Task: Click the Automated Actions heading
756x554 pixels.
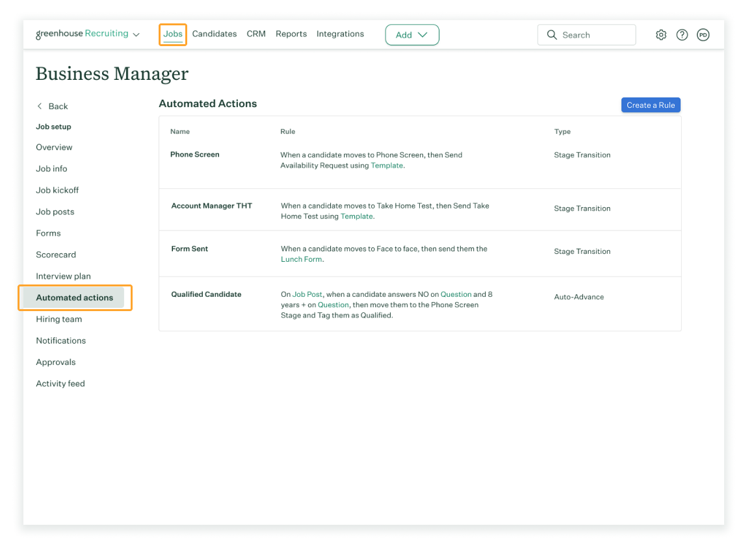Action: tap(208, 103)
